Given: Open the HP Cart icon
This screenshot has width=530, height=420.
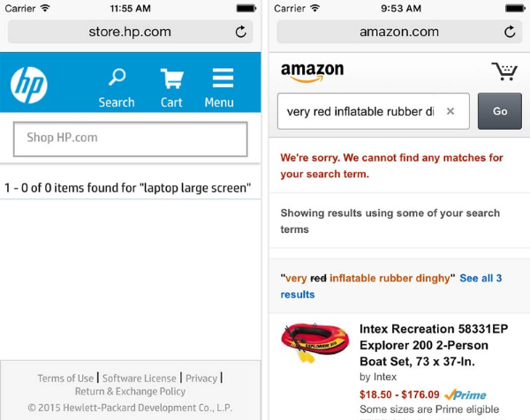Looking at the screenshot, I should click(171, 87).
